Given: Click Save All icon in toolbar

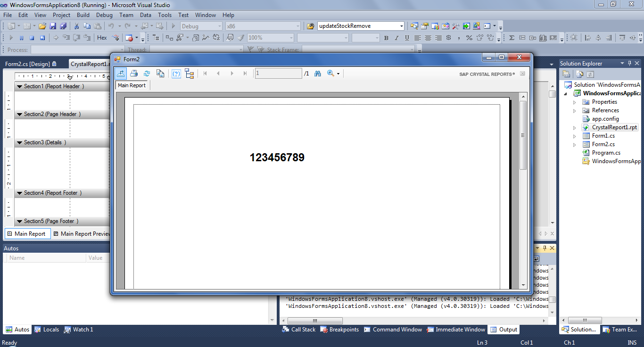Looking at the screenshot, I should click(63, 26).
